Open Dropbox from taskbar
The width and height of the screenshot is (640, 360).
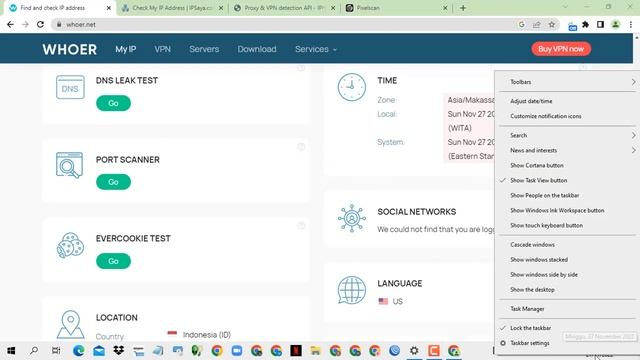coord(118,351)
